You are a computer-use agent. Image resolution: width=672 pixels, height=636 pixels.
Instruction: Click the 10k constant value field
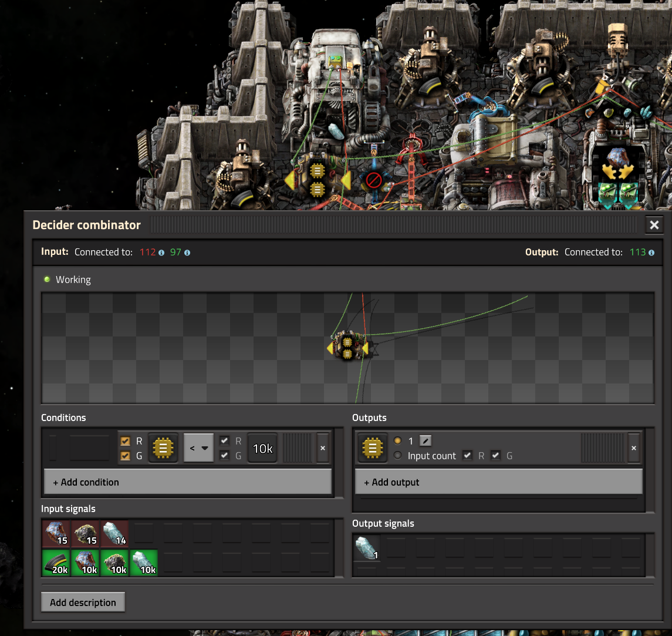click(x=263, y=448)
